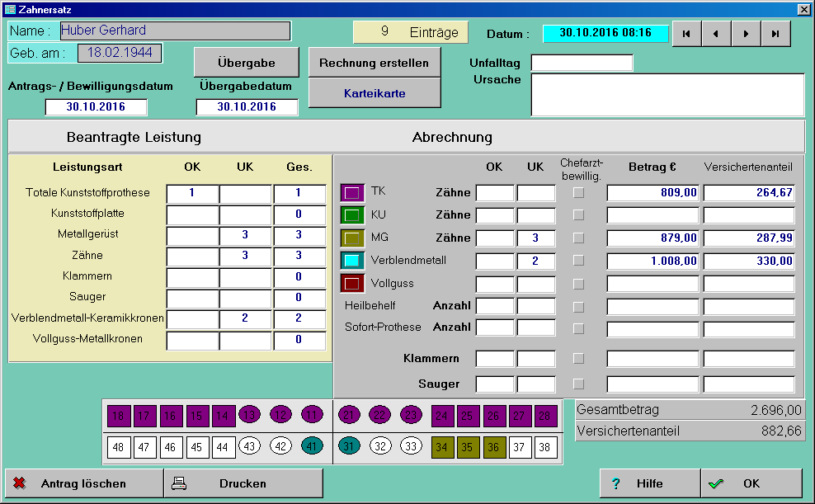Open the Karteikarte
The width and height of the screenshot is (815, 504).
(x=374, y=93)
